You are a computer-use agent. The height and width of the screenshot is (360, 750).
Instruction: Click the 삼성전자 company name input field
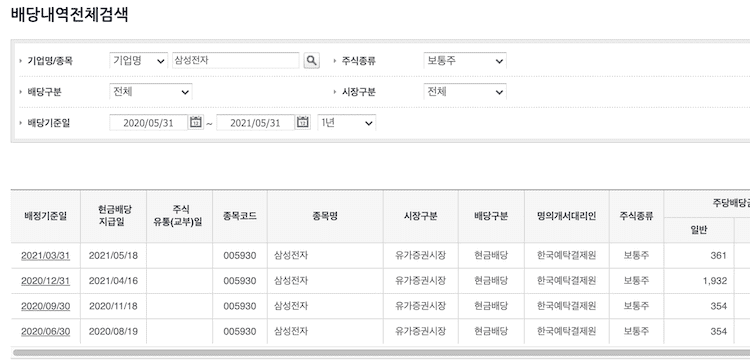point(236,61)
